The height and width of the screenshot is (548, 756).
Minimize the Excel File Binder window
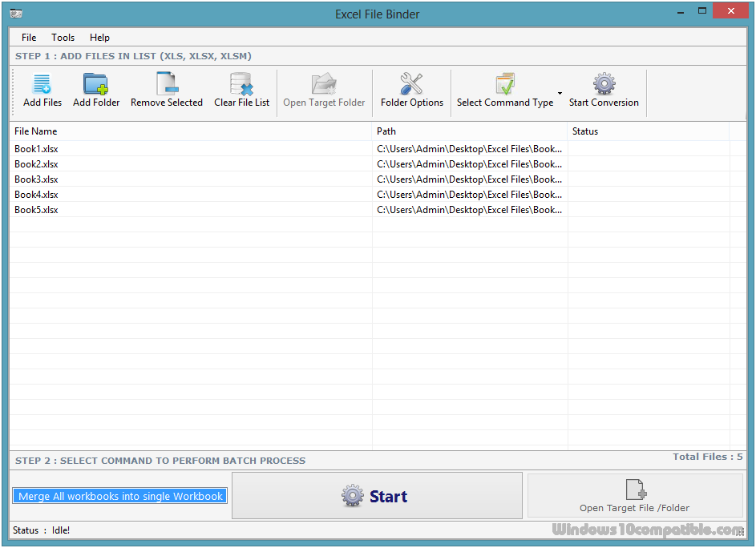pos(681,11)
